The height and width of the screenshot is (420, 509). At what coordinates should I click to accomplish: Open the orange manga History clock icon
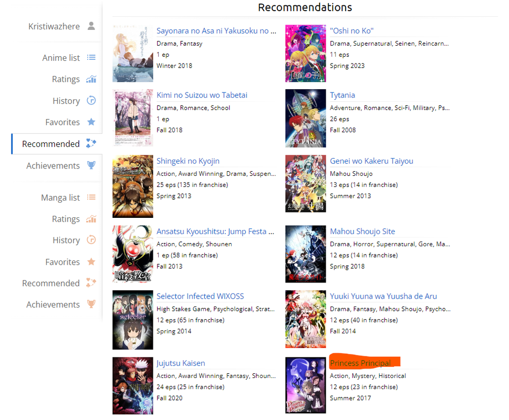pos(91,240)
